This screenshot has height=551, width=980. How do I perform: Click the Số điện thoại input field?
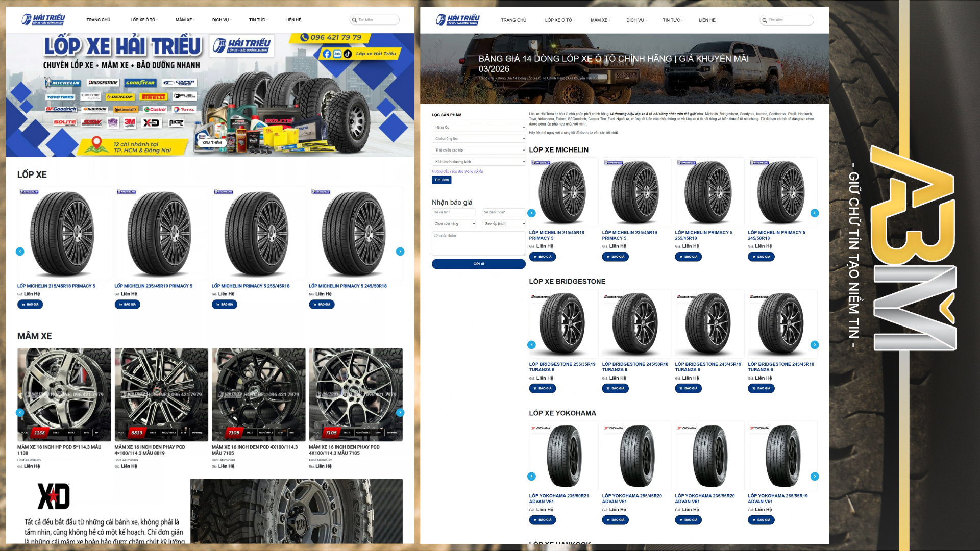tap(504, 212)
